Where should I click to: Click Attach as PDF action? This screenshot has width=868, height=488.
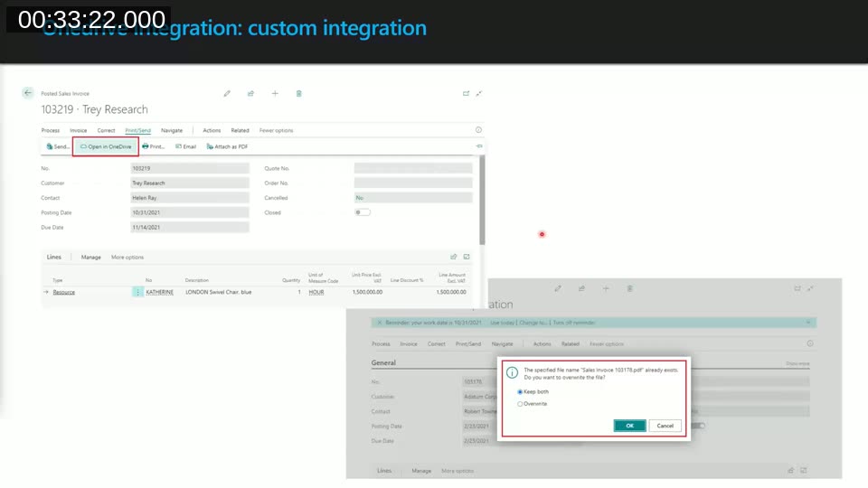click(x=227, y=146)
